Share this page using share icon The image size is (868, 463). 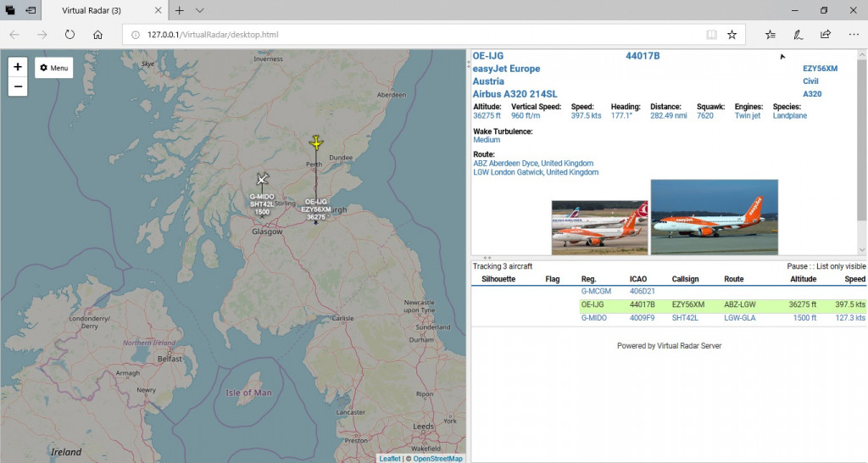click(826, 34)
